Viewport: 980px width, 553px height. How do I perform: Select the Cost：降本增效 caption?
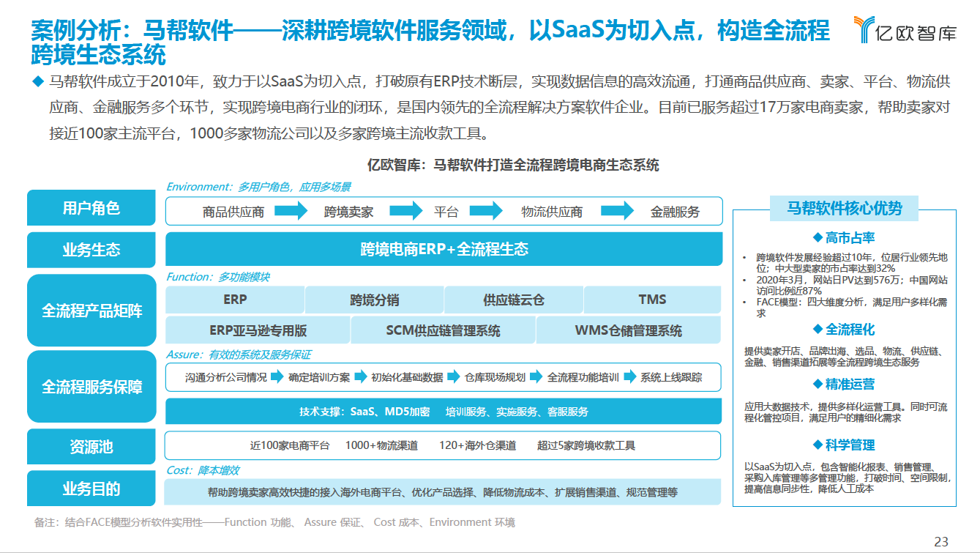[x=203, y=470]
